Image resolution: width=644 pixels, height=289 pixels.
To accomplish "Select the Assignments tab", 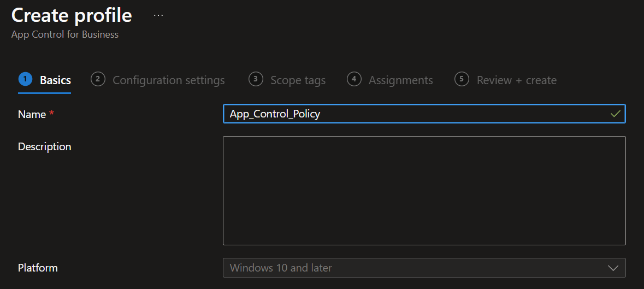I will click(x=401, y=80).
